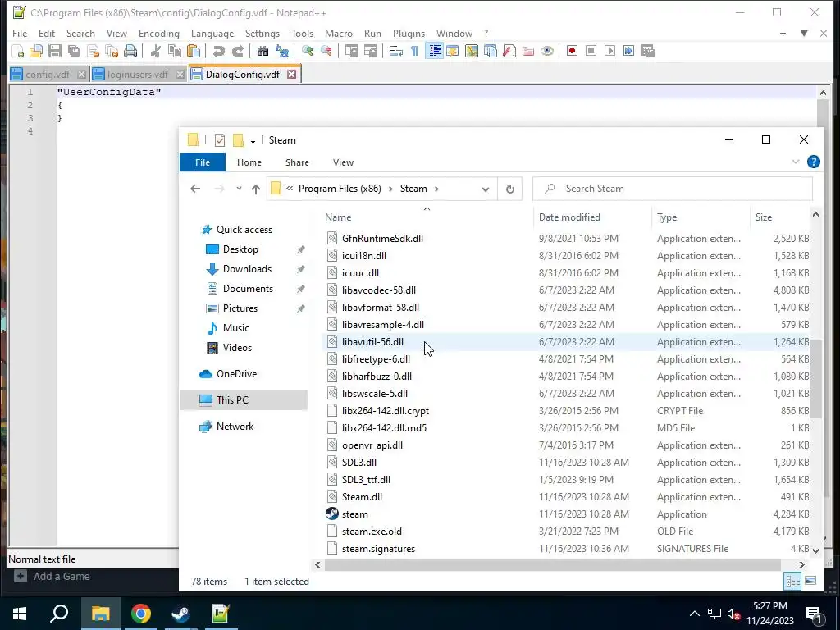Toggle Synchronize Horizontal Scrolling icon
Screen dimensions: 840x630
pyautogui.click(x=370, y=51)
